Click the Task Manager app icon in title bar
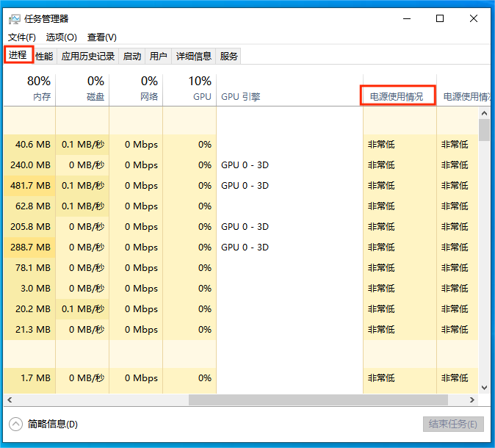 point(14,19)
